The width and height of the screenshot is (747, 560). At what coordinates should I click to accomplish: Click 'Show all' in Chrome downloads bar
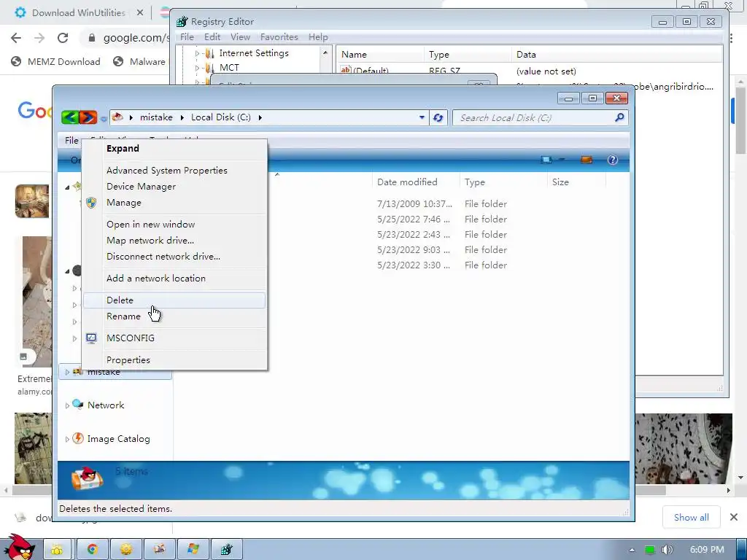tap(691, 517)
